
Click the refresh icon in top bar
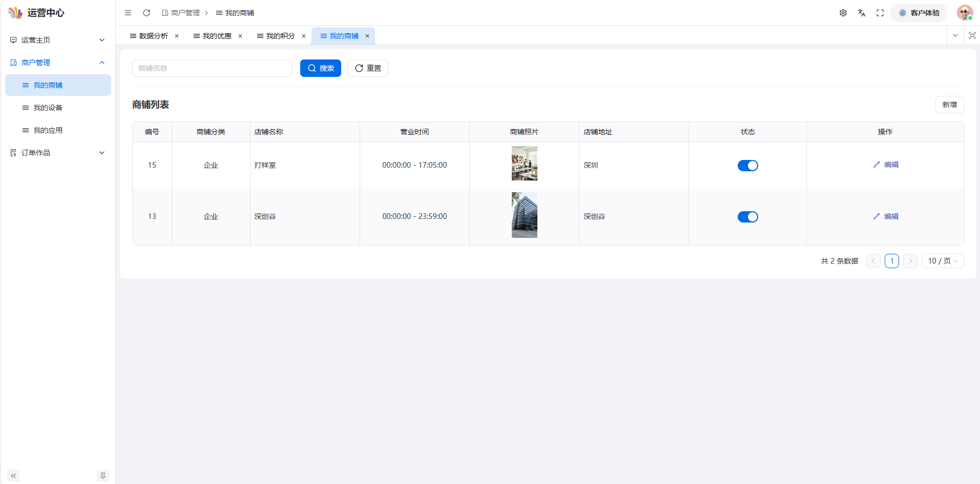(x=147, y=13)
